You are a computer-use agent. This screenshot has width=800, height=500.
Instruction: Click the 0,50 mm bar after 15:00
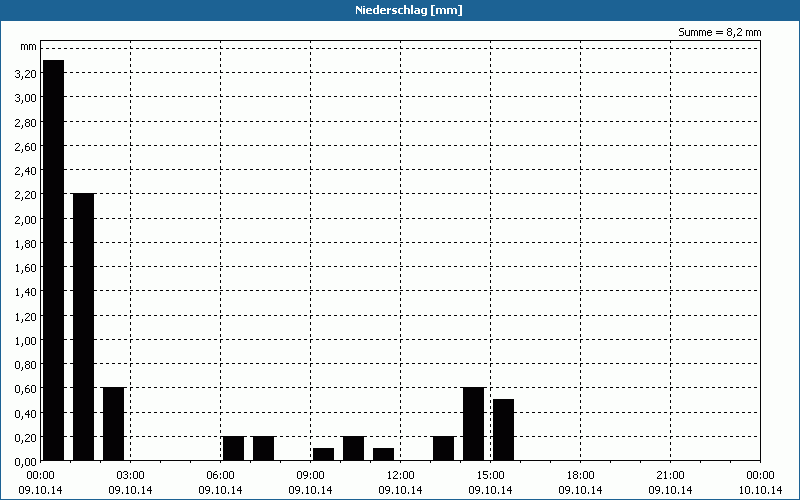pyautogui.click(x=503, y=430)
